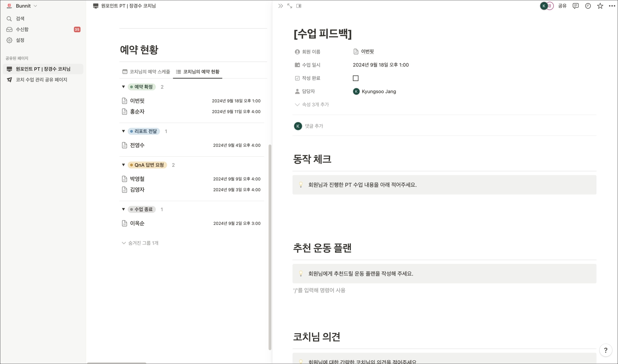Open the question mark help button
The image size is (618, 364).
pos(606,350)
